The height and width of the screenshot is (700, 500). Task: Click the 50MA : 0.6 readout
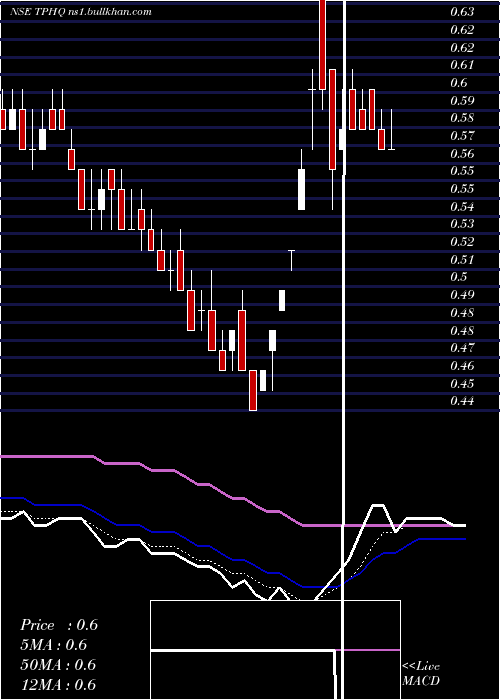pyautogui.click(x=58, y=665)
